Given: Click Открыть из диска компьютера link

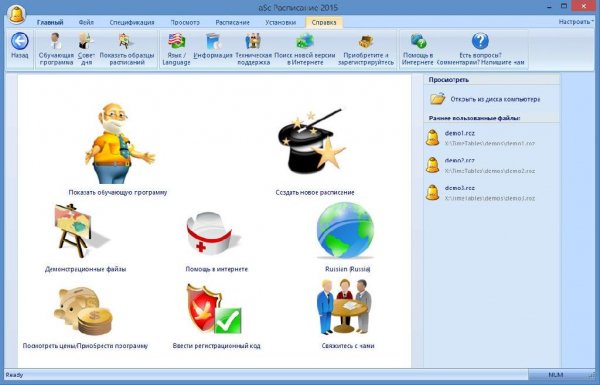Looking at the screenshot, I should click(495, 99).
